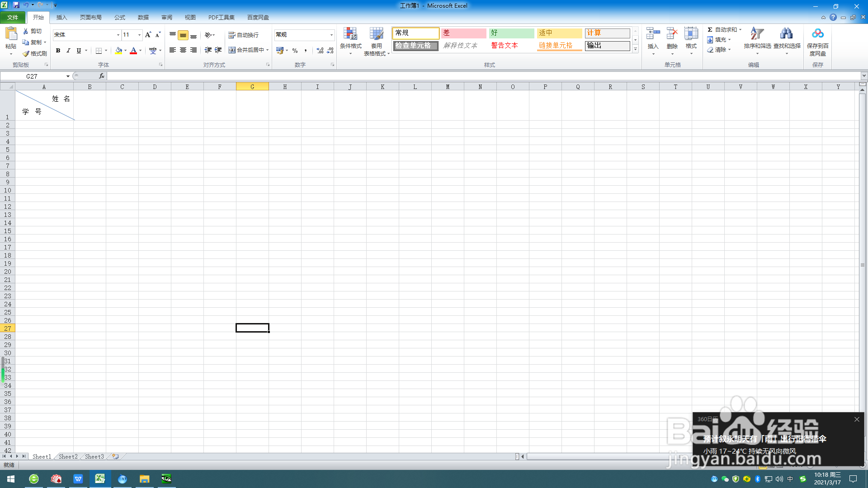Open the alignment settings dialog launcher

tap(268, 65)
